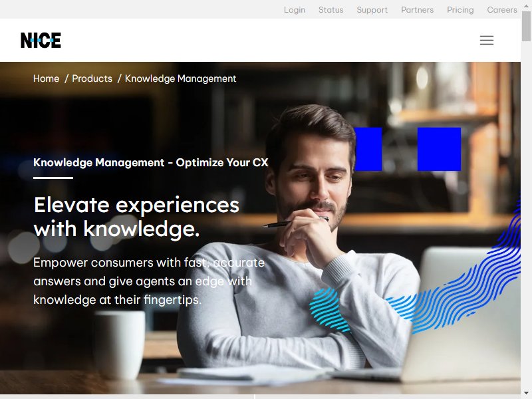Click the scrollbar down arrow

526,393
